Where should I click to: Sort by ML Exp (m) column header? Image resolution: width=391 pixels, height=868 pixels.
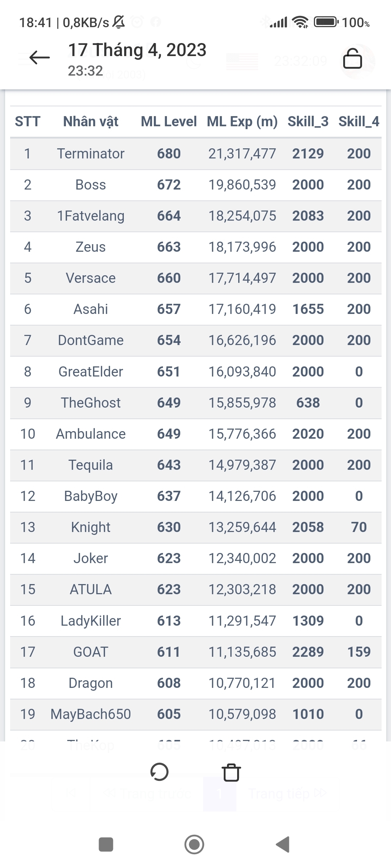[x=242, y=122]
